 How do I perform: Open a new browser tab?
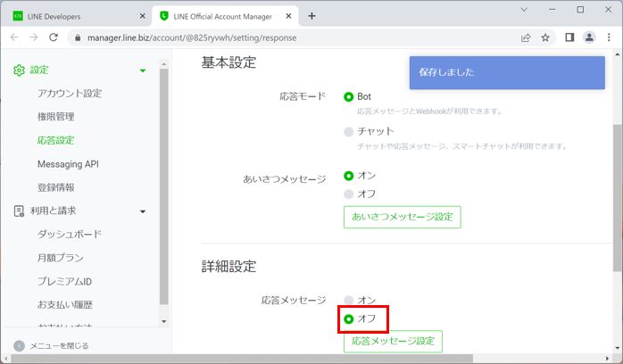tap(311, 16)
